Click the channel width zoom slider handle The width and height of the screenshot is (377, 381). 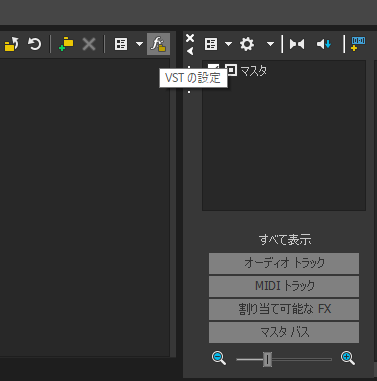click(x=267, y=359)
